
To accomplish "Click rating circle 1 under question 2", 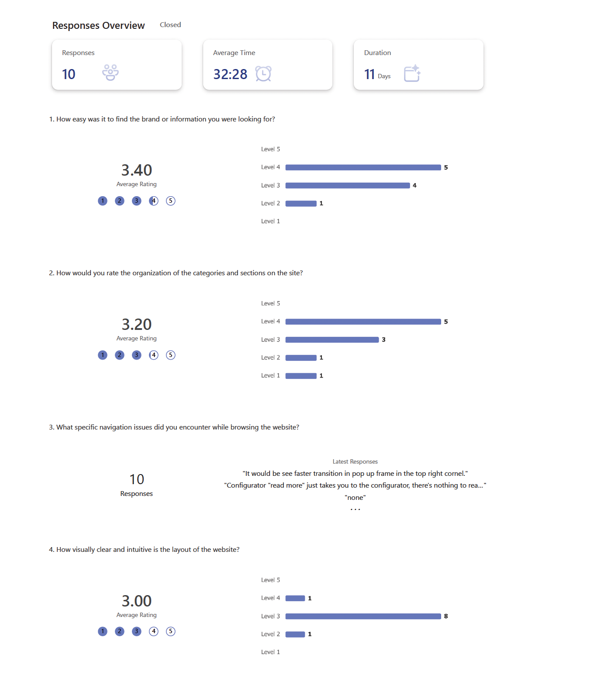I will coord(103,355).
